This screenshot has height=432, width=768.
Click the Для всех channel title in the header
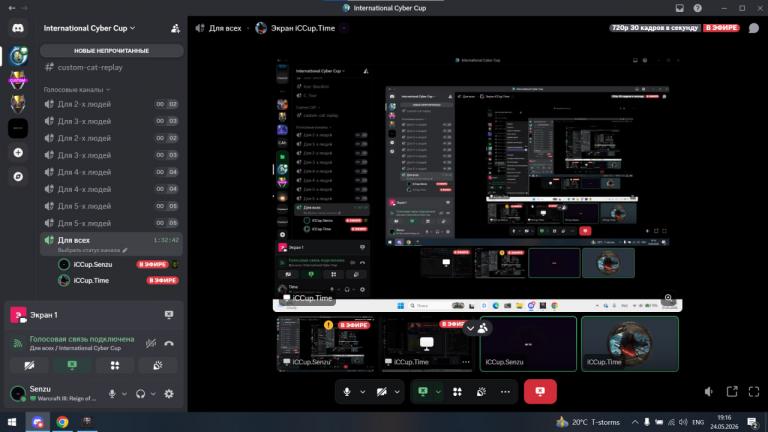click(x=225, y=28)
